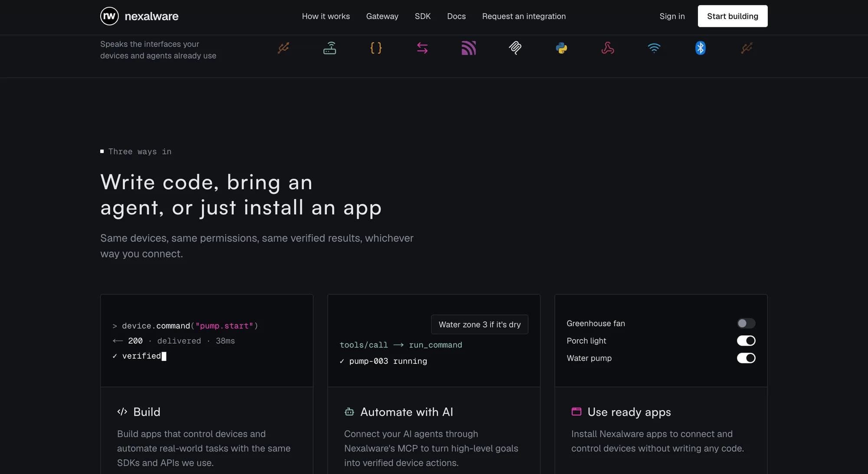The height and width of the screenshot is (474, 868).
Task: Click the USB icon next to Bluetooth
Action: (x=747, y=48)
